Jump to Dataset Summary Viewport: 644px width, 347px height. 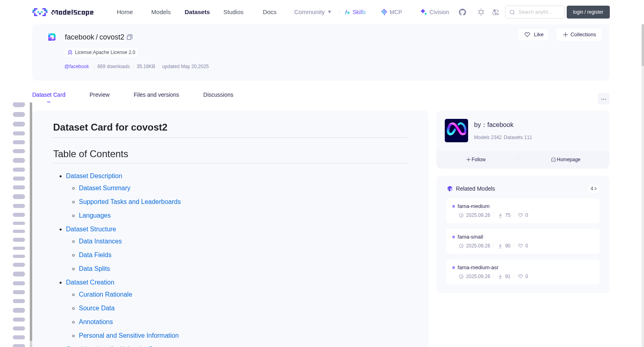(x=105, y=188)
